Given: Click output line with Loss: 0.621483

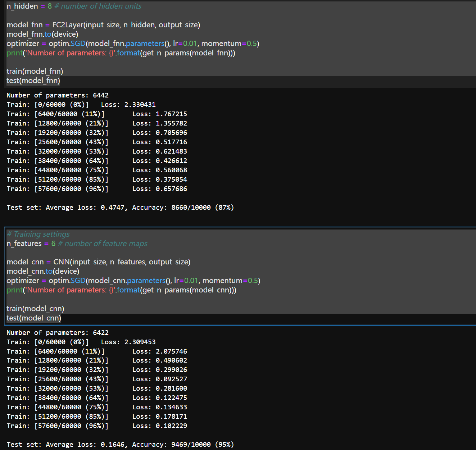Looking at the screenshot, I should tap(97, 151).
